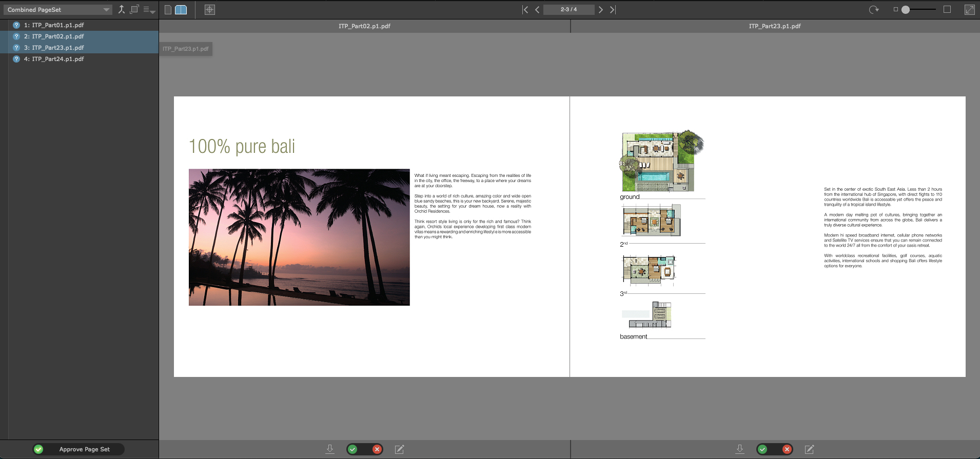The width and height of the screenshot is (980, 459).
Task: Reject the right page with red X
Action: [x=787, y=449]
